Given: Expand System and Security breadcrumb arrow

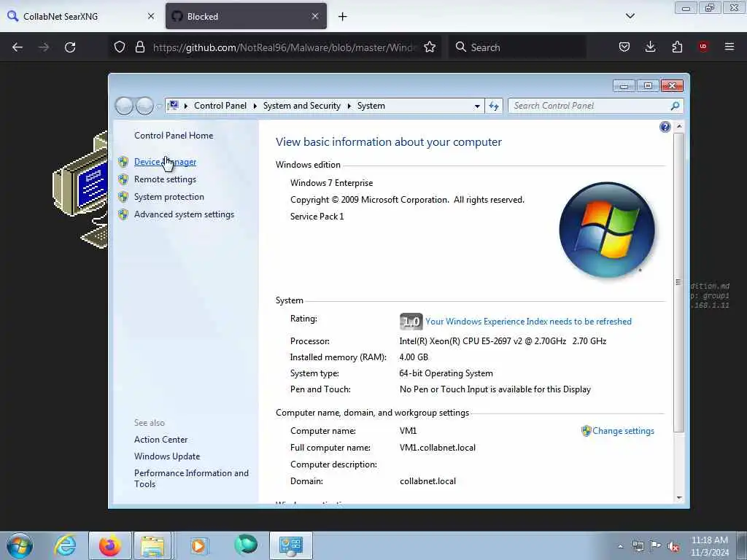Looking at the screenshot, I should click(x=349, y=106).
